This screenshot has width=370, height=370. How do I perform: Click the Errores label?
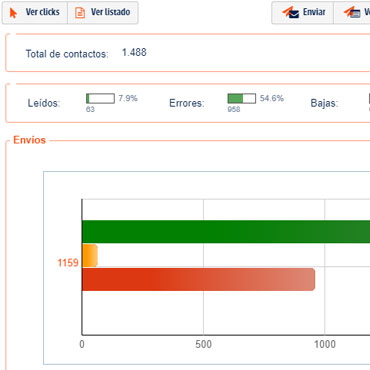click(187, 103)
